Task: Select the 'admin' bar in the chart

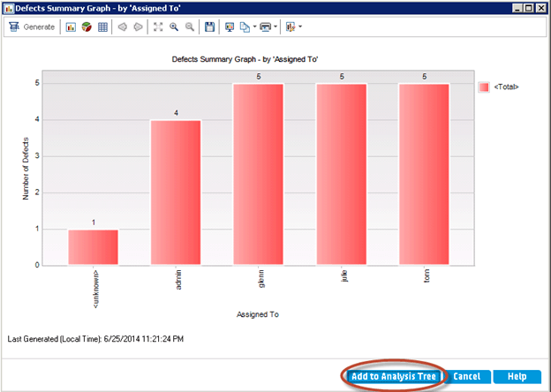Action: 176,192
